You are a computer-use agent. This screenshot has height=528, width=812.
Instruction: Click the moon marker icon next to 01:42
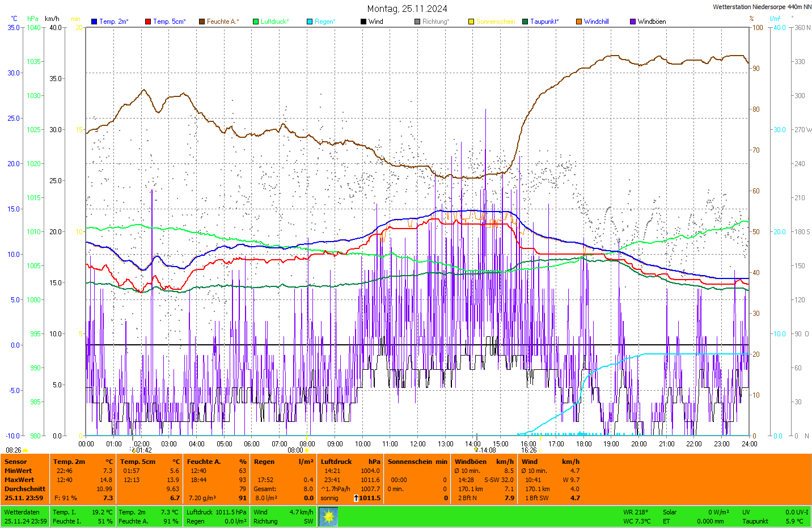(134, 450)
